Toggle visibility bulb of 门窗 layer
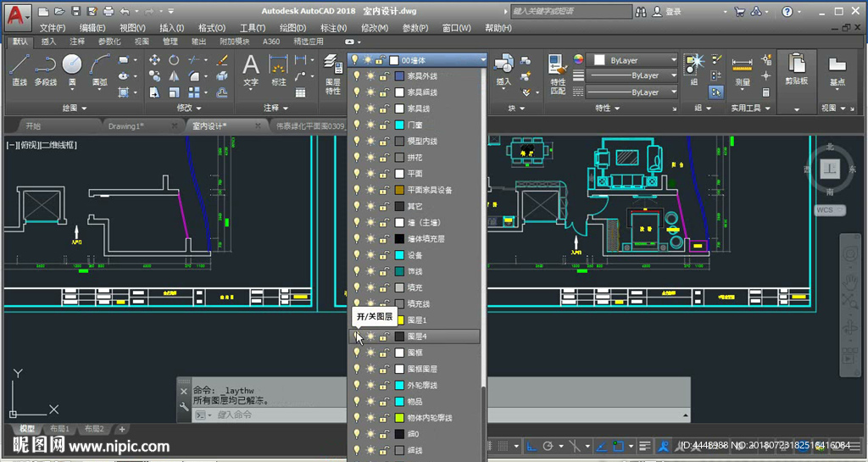Image resolution: width=868 pixels, height=462 pixels. [x=357, y=125]
